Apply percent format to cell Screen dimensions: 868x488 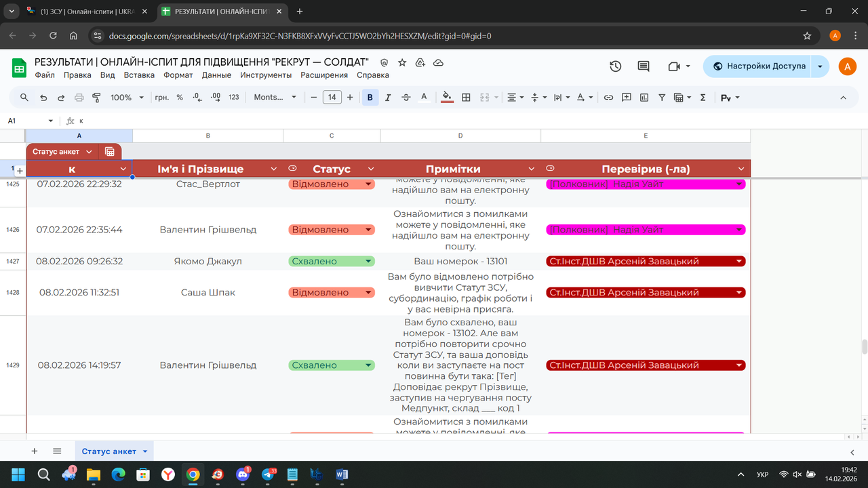click(180, 98)
